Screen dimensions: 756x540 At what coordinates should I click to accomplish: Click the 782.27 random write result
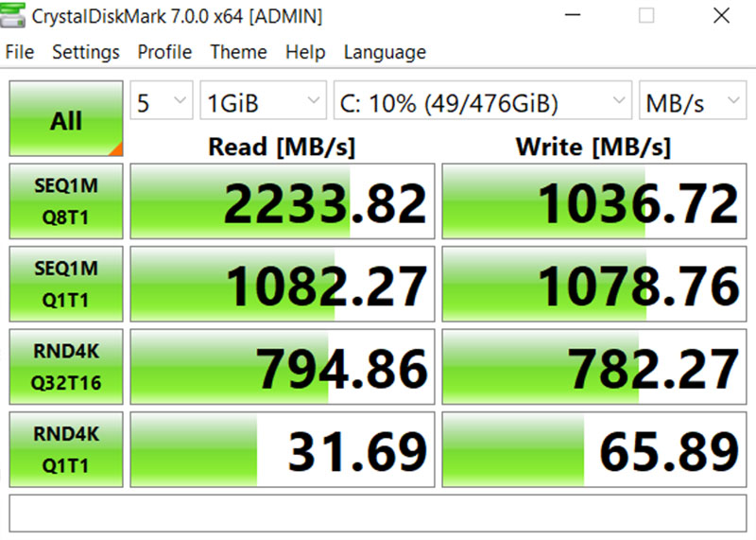[x=594, y=367]
